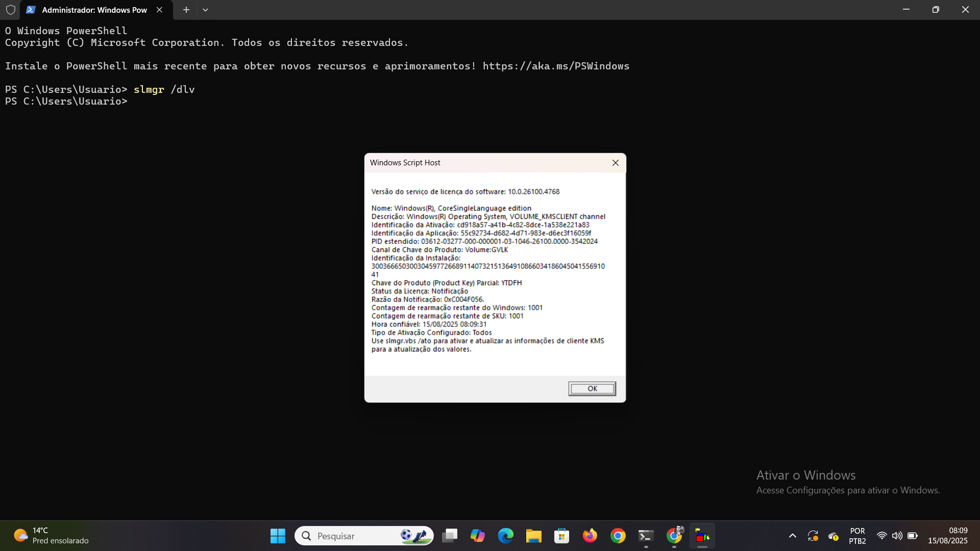The height and width of the screenshot is (551, 980).
Task: Click the 'Contagem de rearmação restante de SKU: 1001' line
Action: coord(448,316)
